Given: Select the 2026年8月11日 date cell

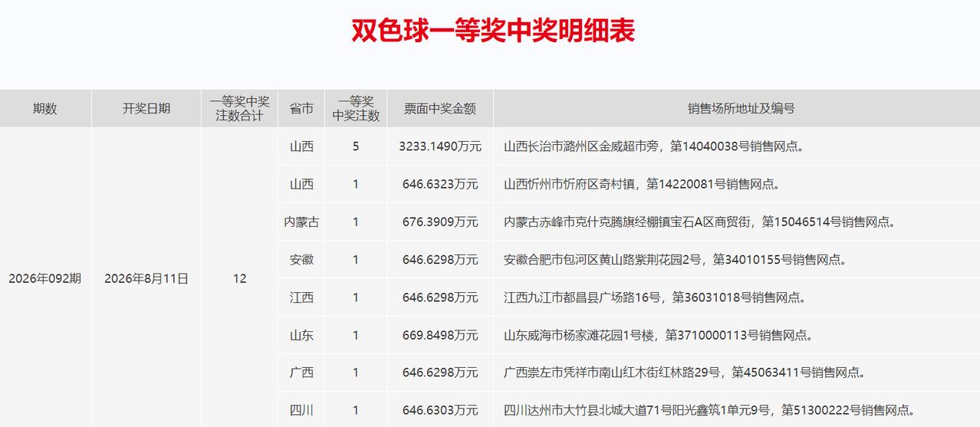Looking at the screenshot, I should coord(146,278).
